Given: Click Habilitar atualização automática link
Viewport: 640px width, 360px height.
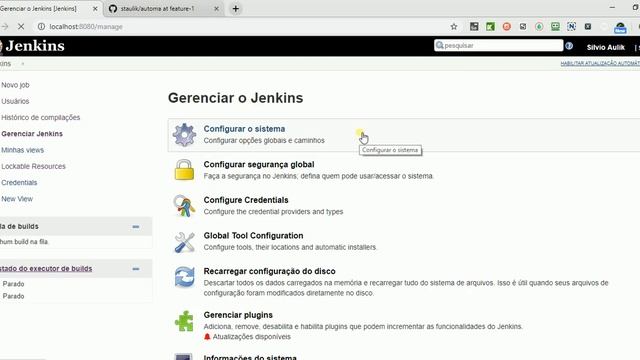Looking at the screenshot, I should pos(600,63).
